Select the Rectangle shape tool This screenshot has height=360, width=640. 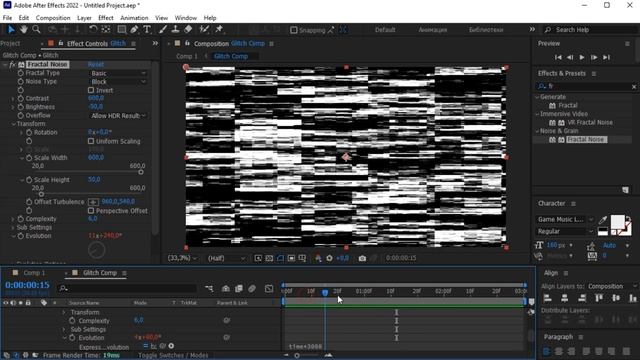(x=122, y=29)
